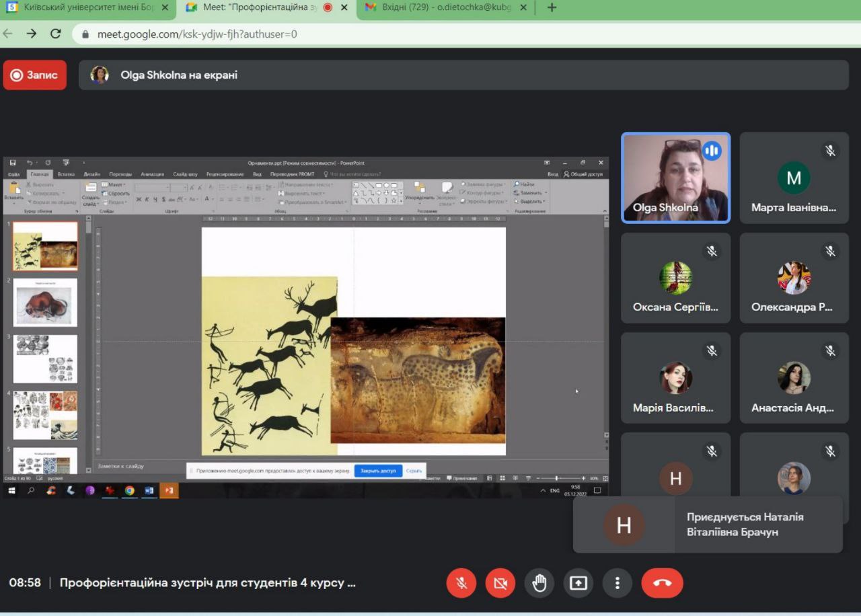Image resolution: width=861 pixels, height=616 pixels.
Task: Reload the current page
Action: [56, 34]
